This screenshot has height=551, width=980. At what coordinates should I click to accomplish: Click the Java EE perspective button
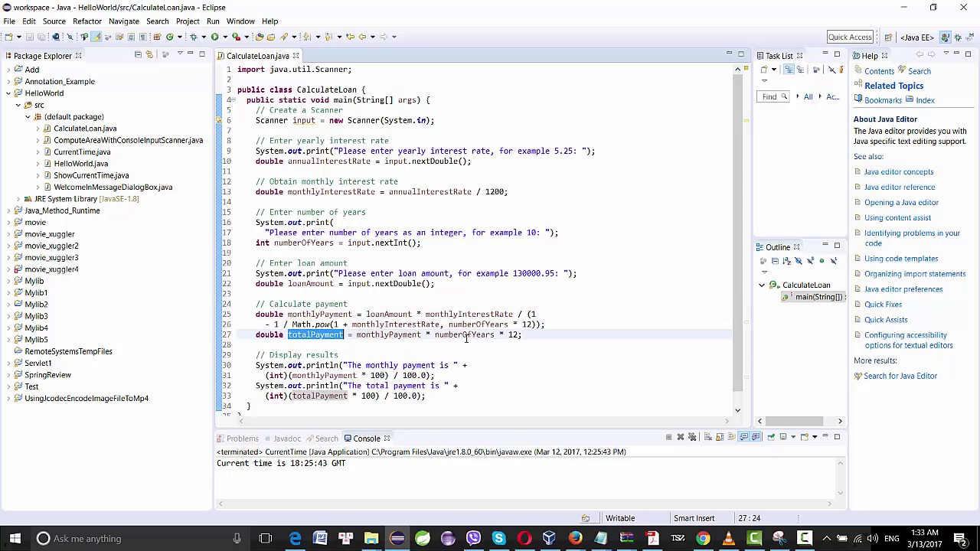pyautogui.click(x=916, y=37)
